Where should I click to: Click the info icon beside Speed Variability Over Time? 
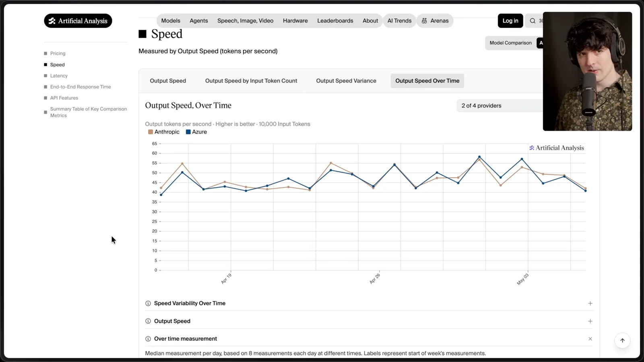pos(148,303)
